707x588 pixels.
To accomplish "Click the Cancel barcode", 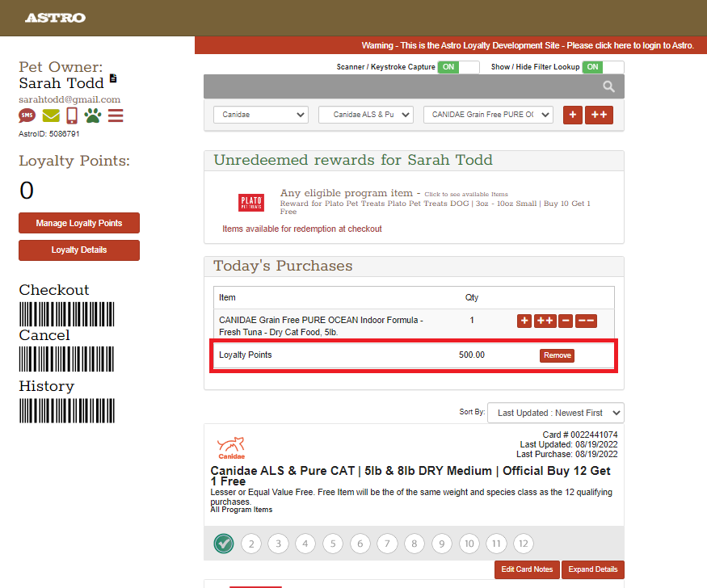I will pyautogui.click(x=67, y=359).
